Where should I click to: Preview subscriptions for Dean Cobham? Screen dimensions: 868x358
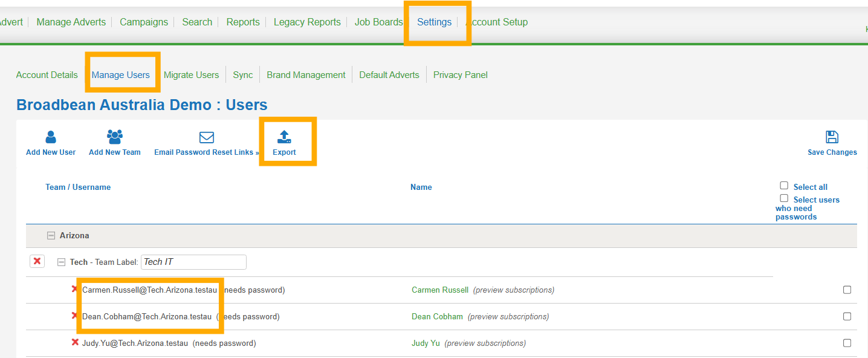pos(508,316)
